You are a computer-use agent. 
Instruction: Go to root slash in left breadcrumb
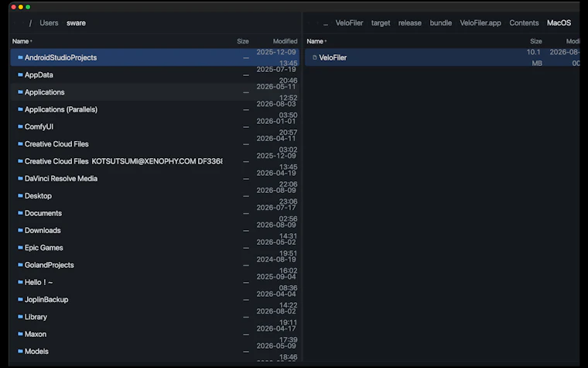(30, 23)
